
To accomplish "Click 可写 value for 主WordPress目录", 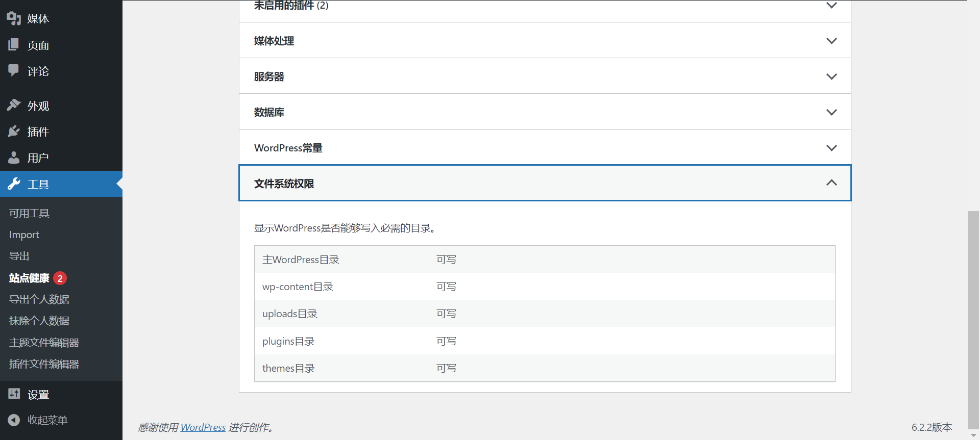I will point(446,260).
